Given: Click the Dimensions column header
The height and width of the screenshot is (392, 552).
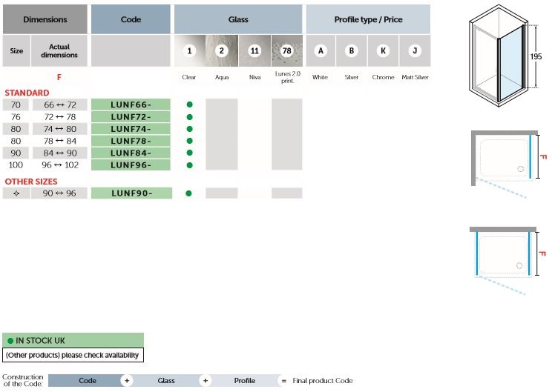Looking at the screenshot, I should [45, 19].
